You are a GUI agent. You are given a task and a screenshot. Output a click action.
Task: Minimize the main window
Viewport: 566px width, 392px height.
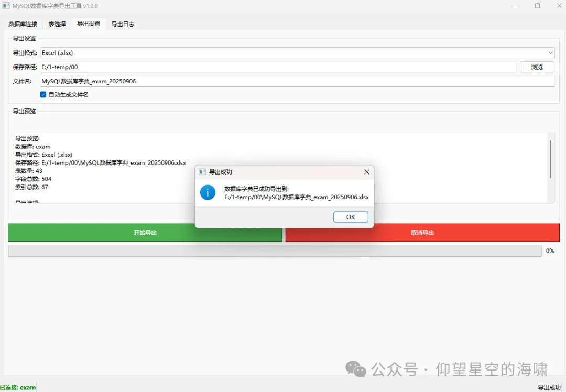[516, 6]
